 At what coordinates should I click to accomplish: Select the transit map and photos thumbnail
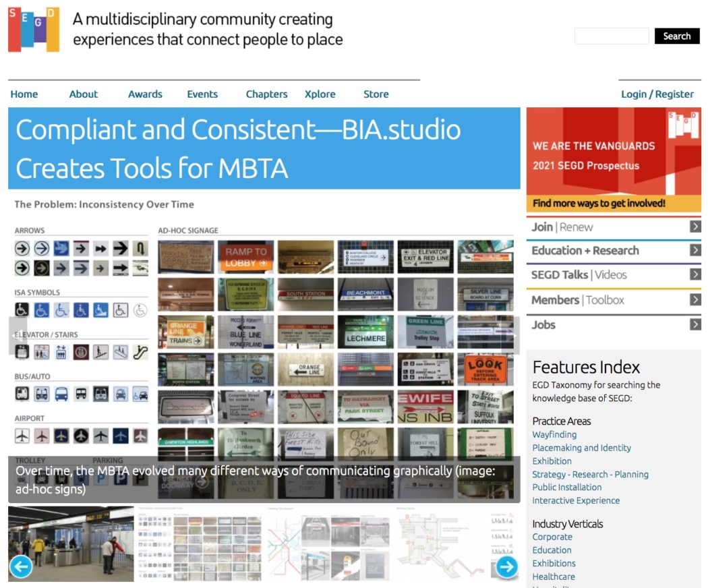[x=328, y=543]
